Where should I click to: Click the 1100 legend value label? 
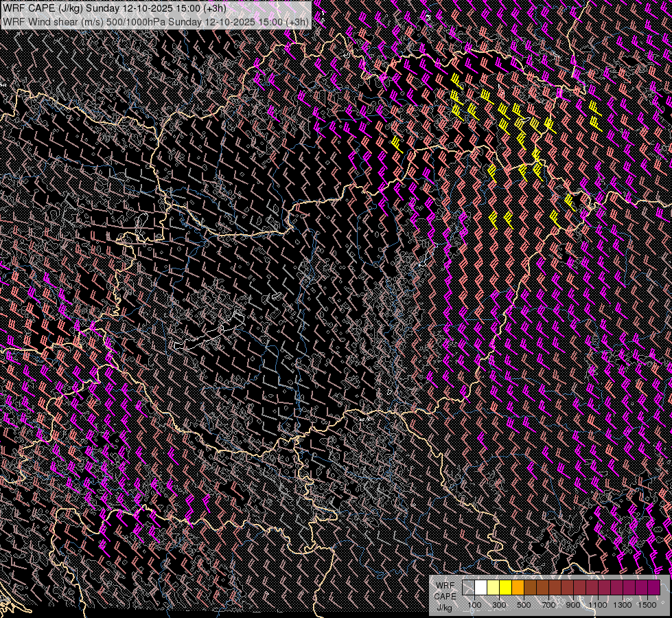598,605
